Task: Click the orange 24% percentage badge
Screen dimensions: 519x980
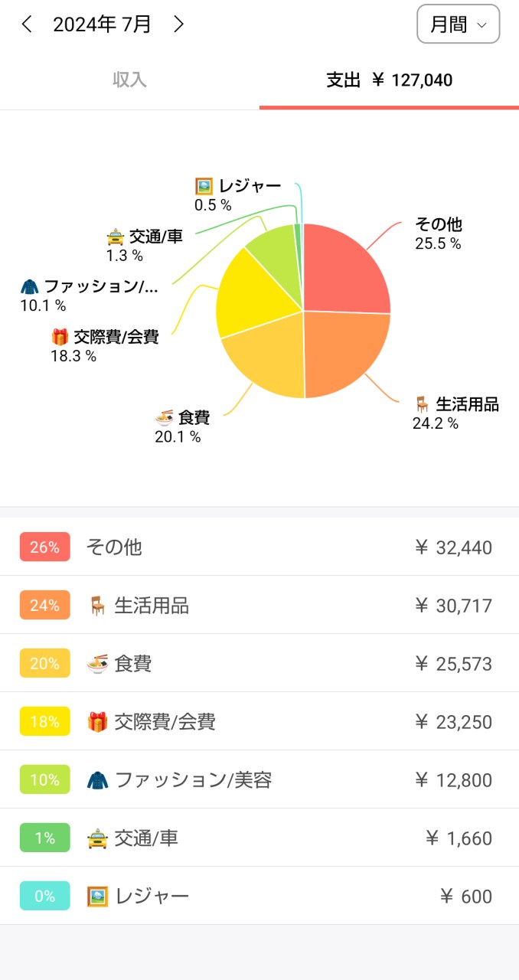Action: [45, 606]
